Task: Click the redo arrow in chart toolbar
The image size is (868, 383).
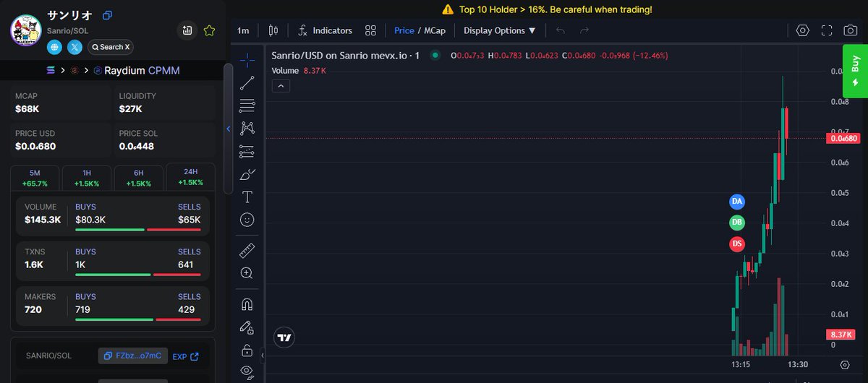Action: [x=584, y=30]
